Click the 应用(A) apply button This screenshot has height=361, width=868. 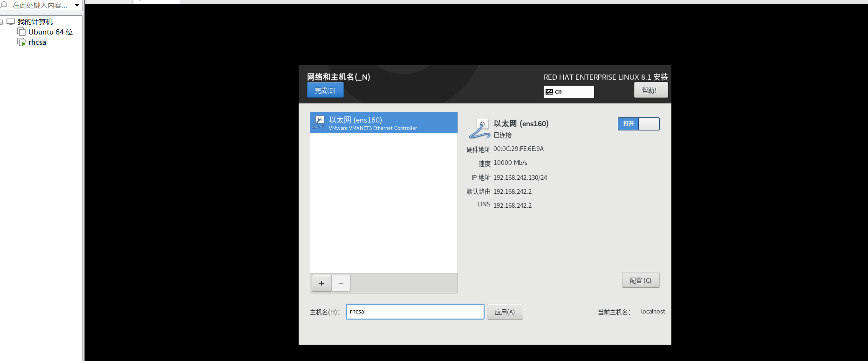tap(505, 312)
